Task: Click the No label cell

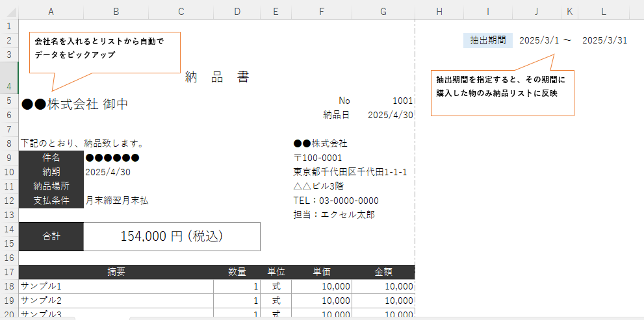Action: tap(322, 101)
